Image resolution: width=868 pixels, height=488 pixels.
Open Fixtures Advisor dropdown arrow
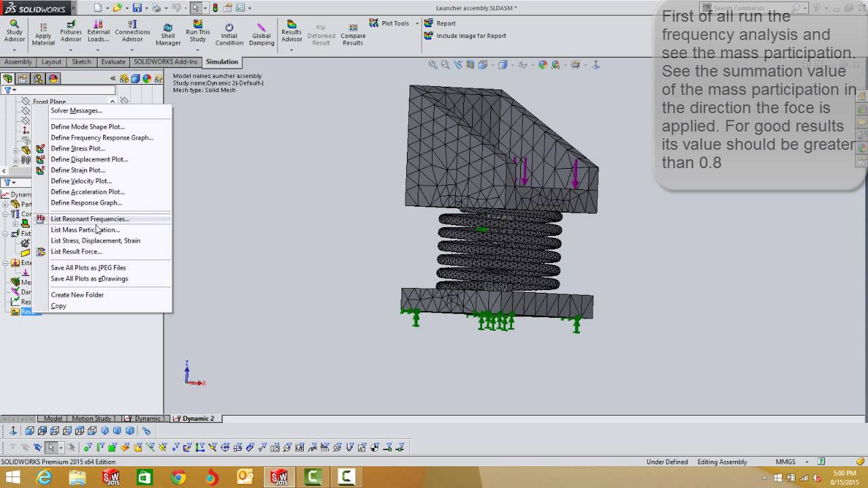click(x=71, y=49)
